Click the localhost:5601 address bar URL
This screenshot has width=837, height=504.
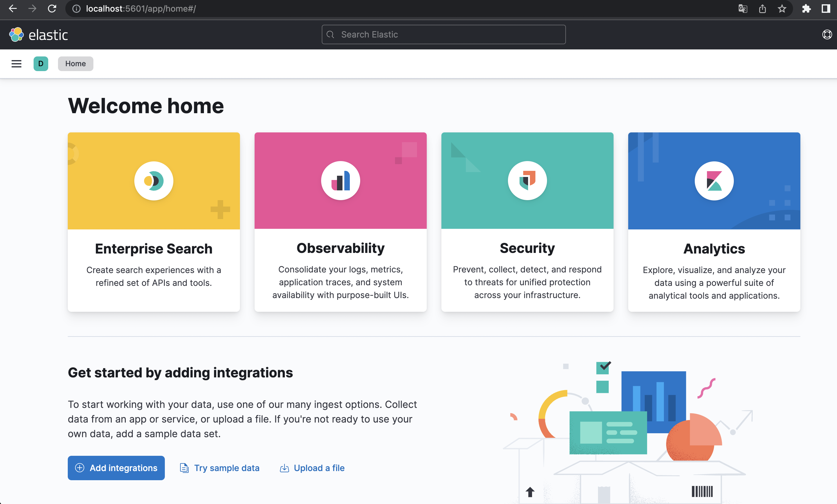tap(141, 9)
